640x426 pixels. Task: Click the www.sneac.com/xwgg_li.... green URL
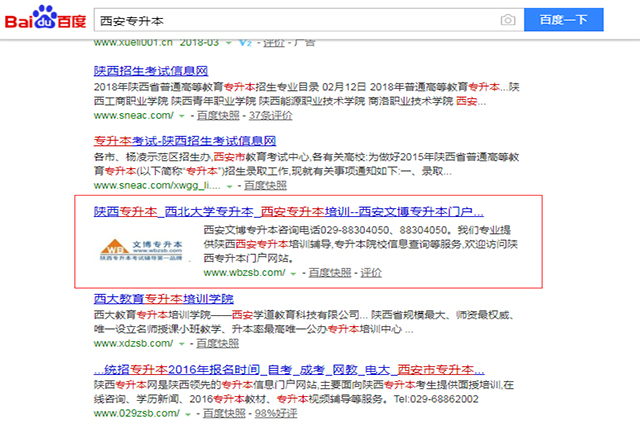point(157,186)
